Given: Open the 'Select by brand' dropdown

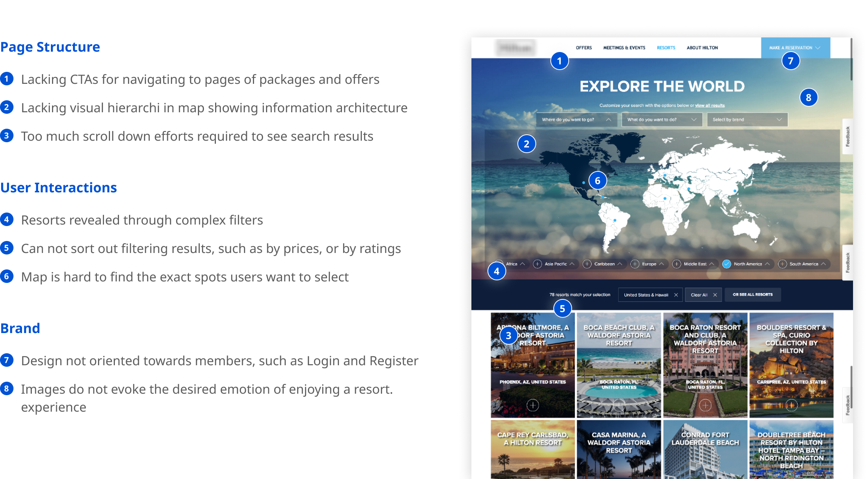Looking at the screenshot, I should click(747, 120).
